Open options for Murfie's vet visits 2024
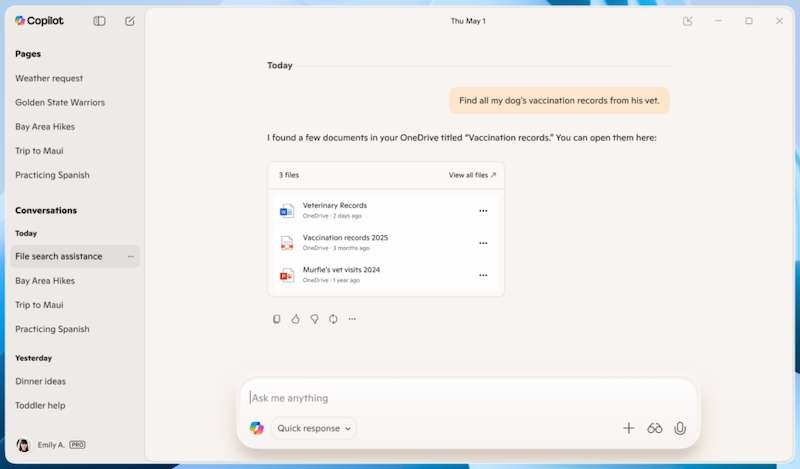The width and height of the screenshot is (800, 469). tap(483, 275)
